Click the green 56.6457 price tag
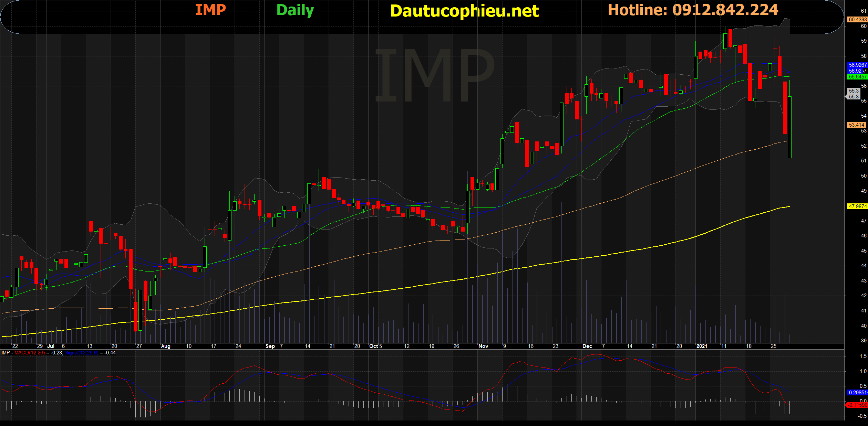This screenshot has height=426, width=868. point(857,77)
